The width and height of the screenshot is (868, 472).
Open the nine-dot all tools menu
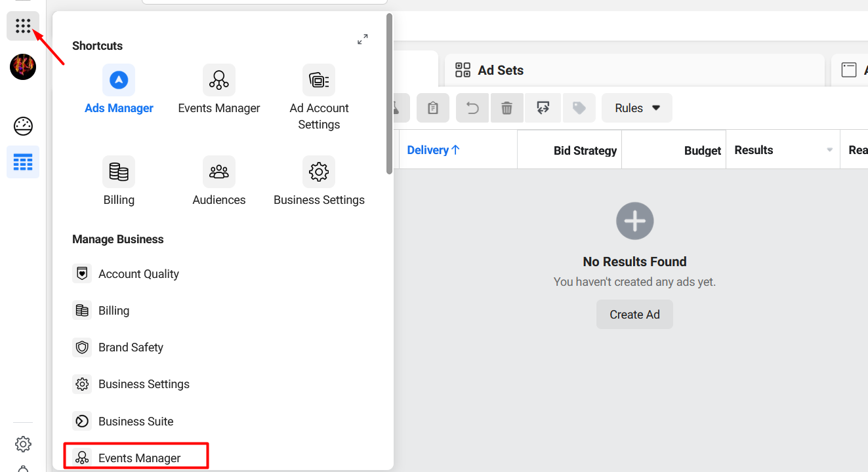(23, 26)
